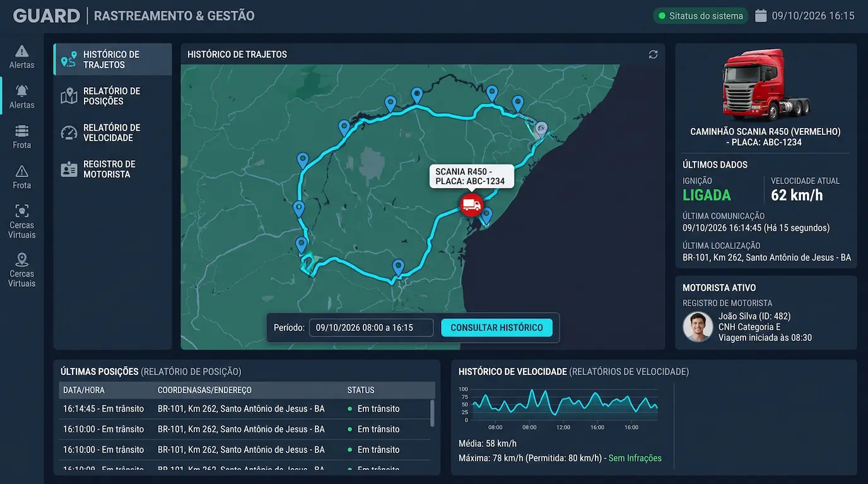This screenshot has width=868, height=484.
Task: Click the DATA/HORA column header
Action: (83, 390)
